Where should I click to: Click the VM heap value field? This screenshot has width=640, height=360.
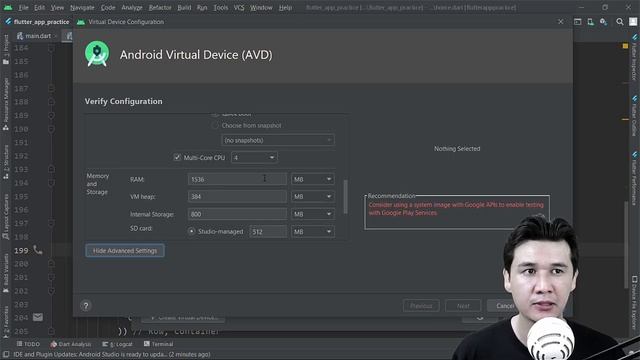[x=237, y=197]
